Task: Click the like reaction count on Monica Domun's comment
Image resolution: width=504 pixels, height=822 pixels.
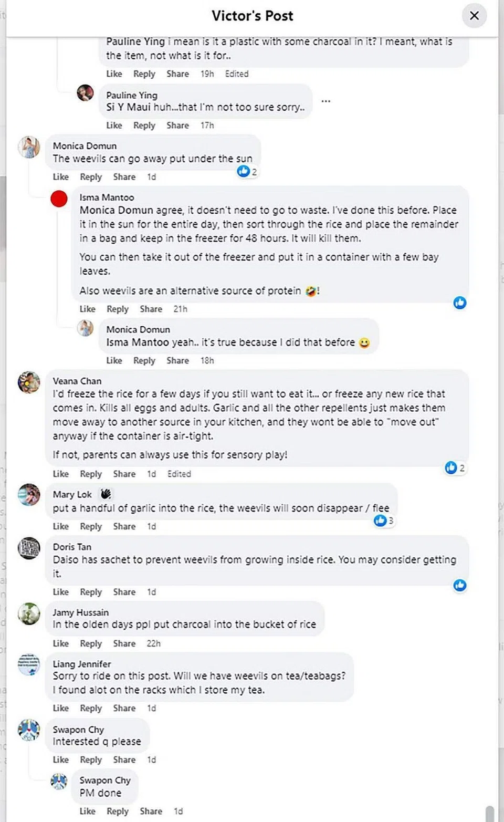Action: pos(247,171)
